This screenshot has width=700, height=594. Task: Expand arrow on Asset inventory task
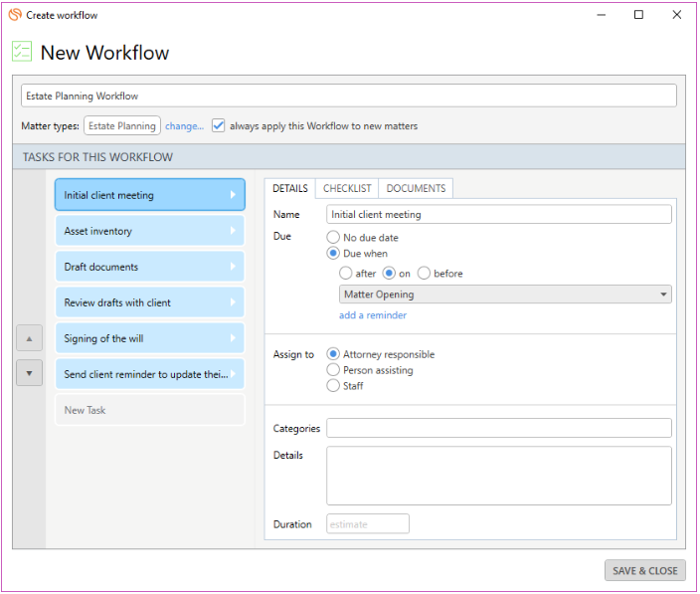tap(233, 231)
